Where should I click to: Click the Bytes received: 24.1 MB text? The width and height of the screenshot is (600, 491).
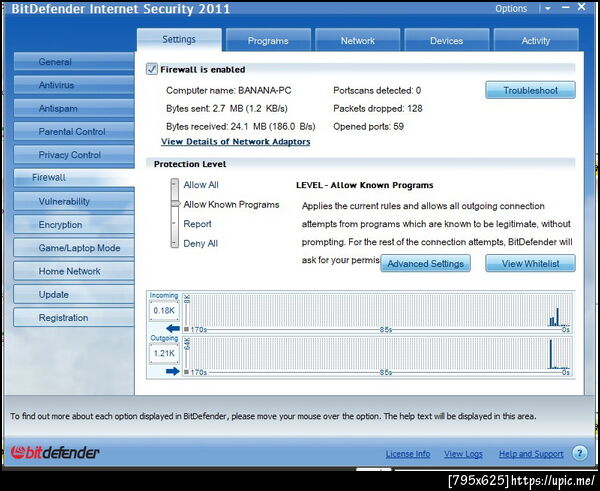[x=241, y=127]
